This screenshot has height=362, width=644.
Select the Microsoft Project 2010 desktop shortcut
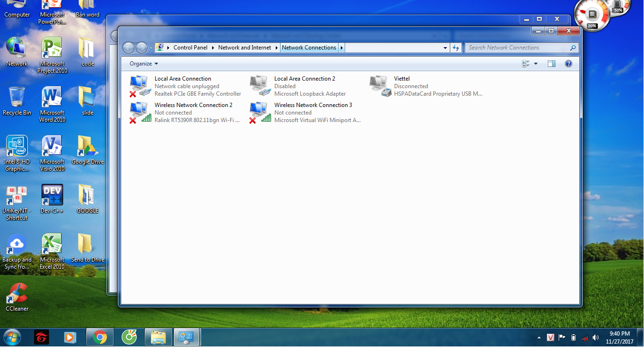[52, 56]
